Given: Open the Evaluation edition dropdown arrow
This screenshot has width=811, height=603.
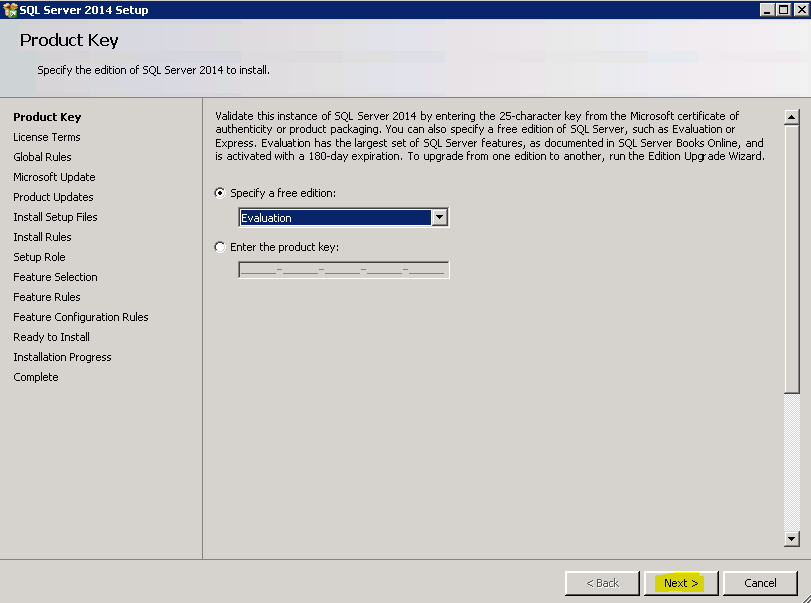Looking at the screenshot, I should click(x=440, y=218).
